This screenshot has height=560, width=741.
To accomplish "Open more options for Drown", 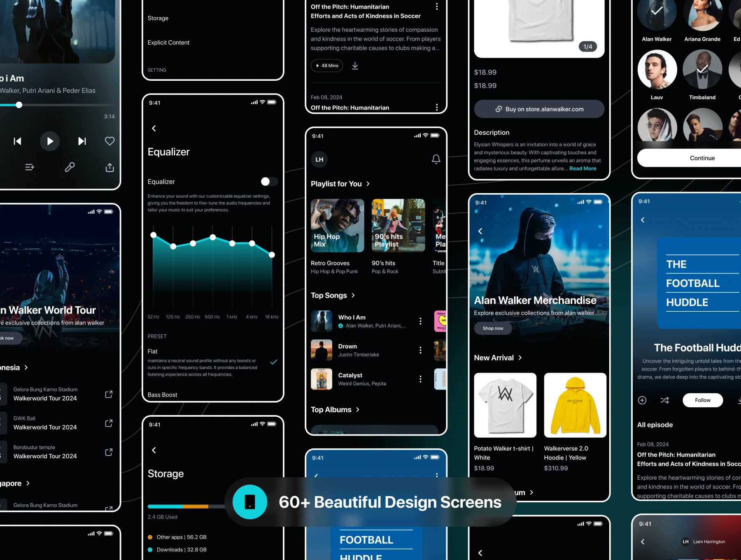I will 420,350.
